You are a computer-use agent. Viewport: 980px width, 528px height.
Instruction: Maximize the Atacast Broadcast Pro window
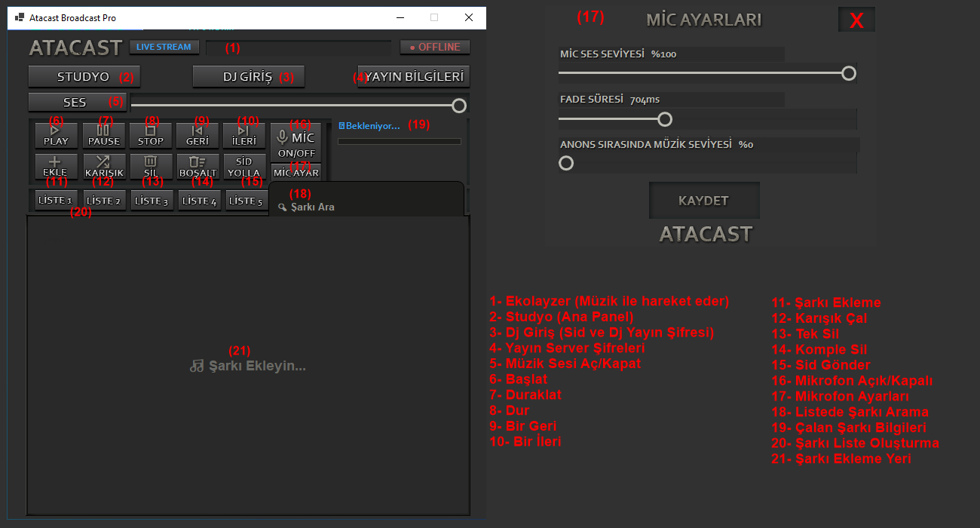point(434,17)
